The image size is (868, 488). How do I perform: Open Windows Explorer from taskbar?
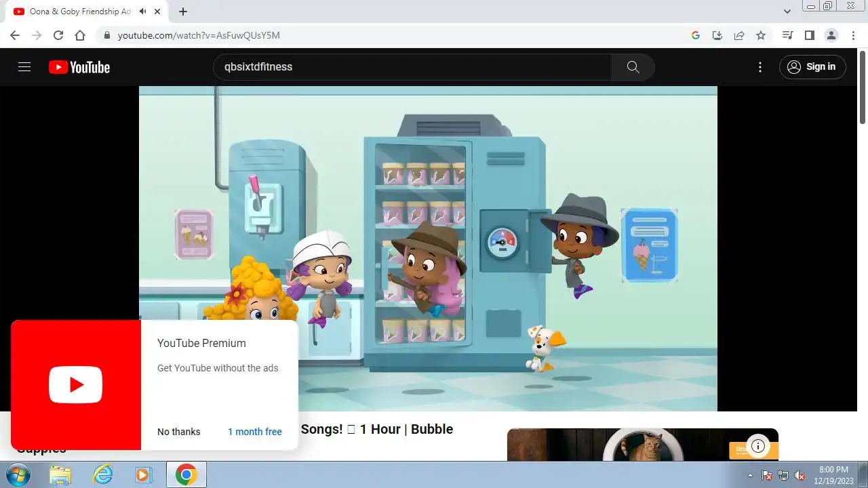pyautogui.click(x=60, y=474)
